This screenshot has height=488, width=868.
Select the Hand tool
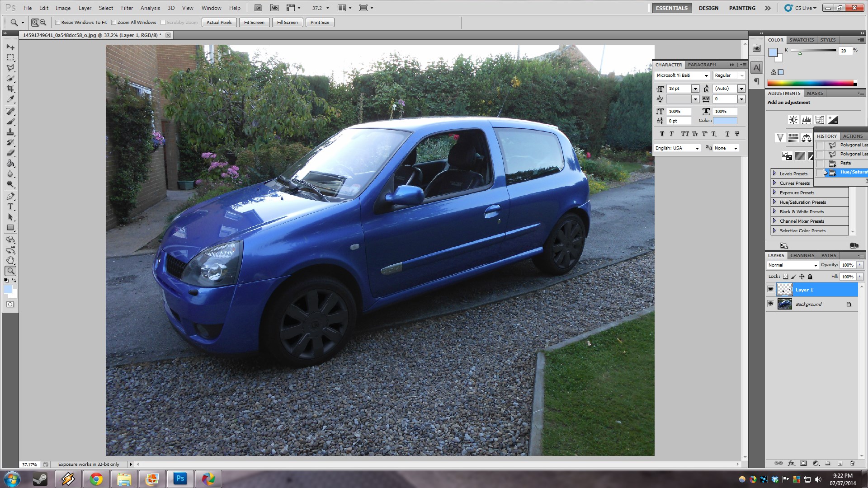10,260
